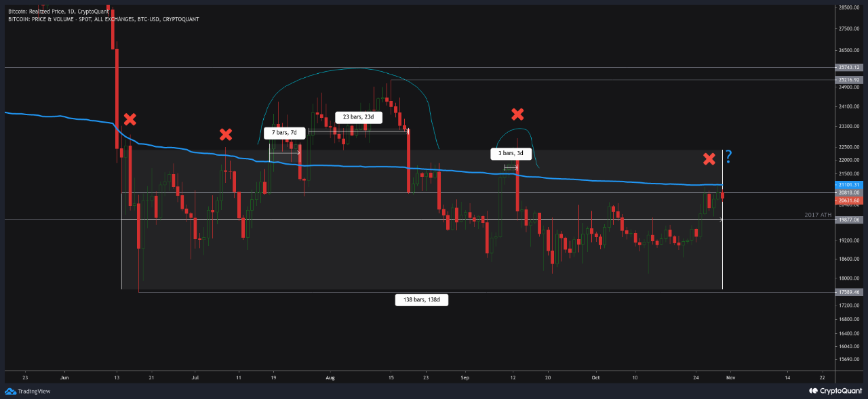The width and height of the screenshot is (868, 399).
Task: Click the 17589.46 price level tag
Action: point(849,292)
